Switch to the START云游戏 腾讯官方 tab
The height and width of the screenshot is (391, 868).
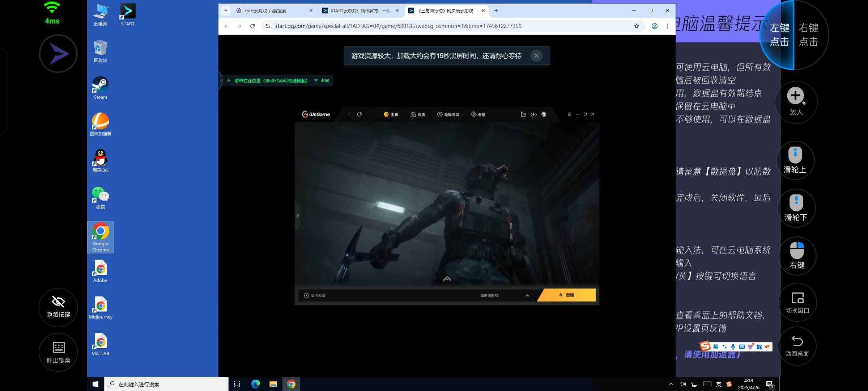(360, 11)
